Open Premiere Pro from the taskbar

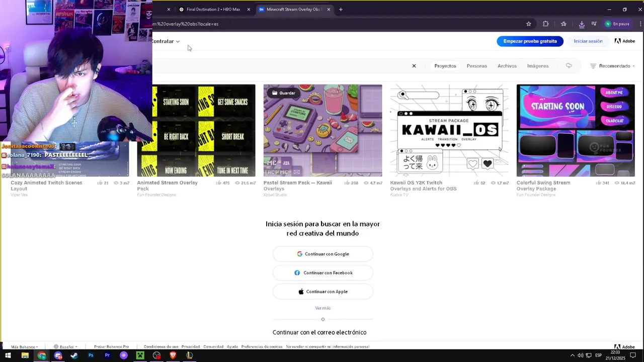[x=107, y=355]
